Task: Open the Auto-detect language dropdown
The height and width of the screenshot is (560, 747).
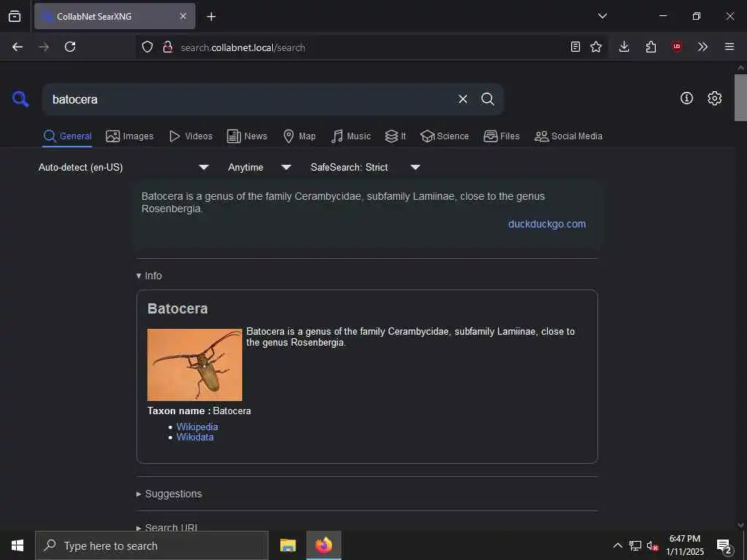Action: [124, 167]
